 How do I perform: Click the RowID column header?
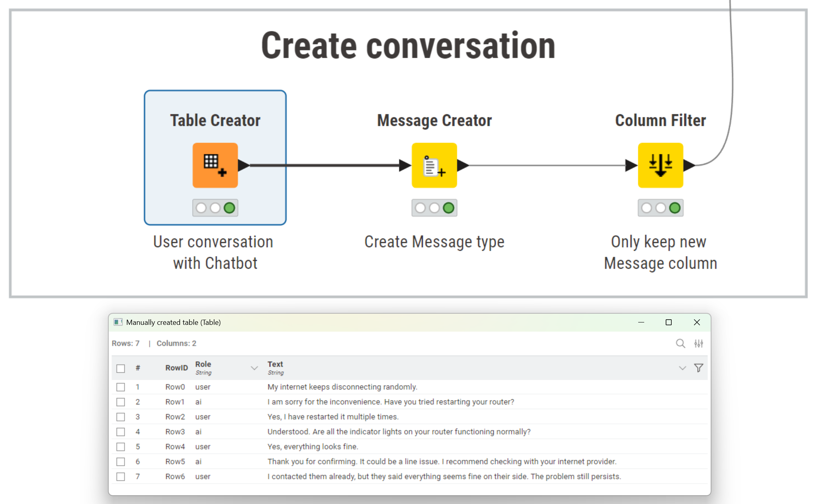tap(176, 368)
